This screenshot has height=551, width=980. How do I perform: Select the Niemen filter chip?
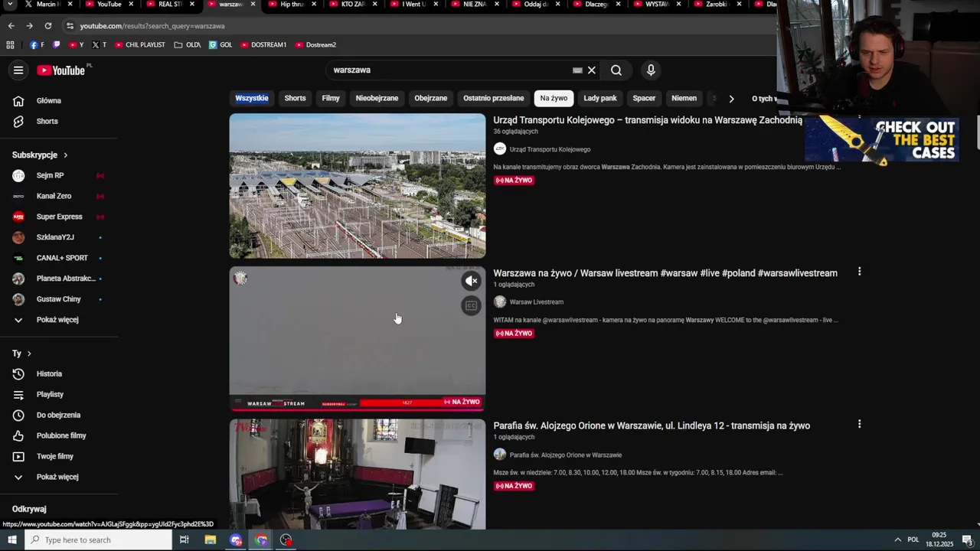point(684,99)
